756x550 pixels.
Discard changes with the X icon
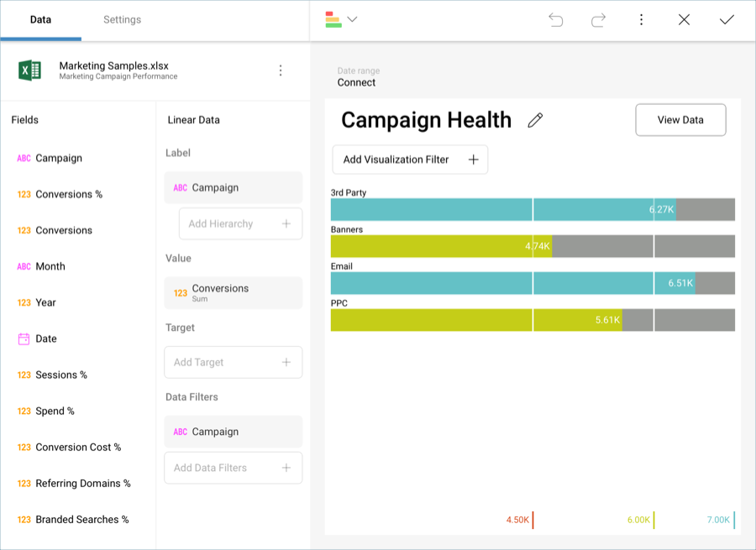pos(684,20)
